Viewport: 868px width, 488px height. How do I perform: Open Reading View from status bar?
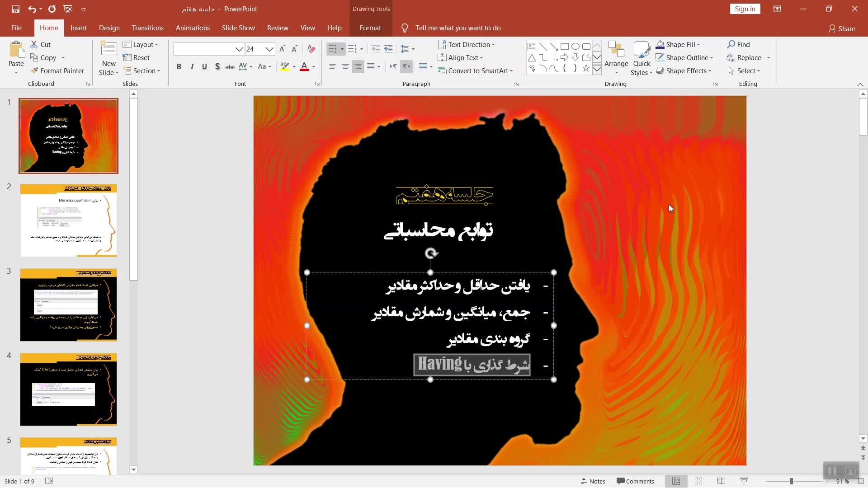point(721,481)
